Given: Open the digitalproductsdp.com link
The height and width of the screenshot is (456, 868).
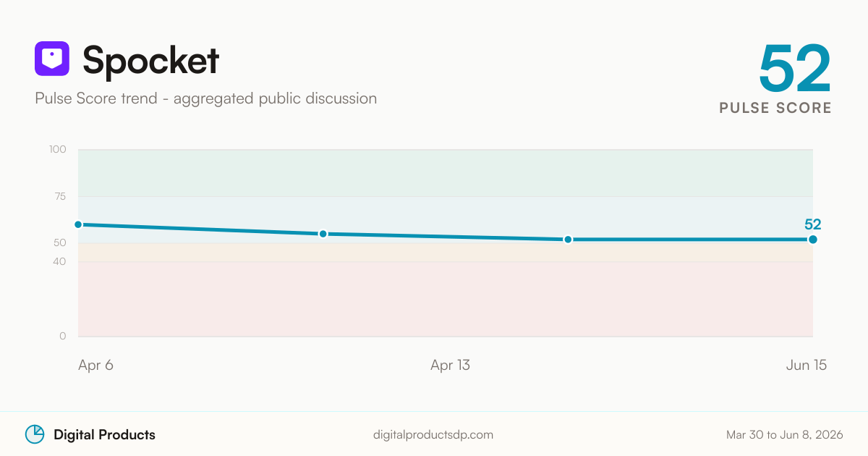Looking at the screenshot, I should tap(433, 435).
